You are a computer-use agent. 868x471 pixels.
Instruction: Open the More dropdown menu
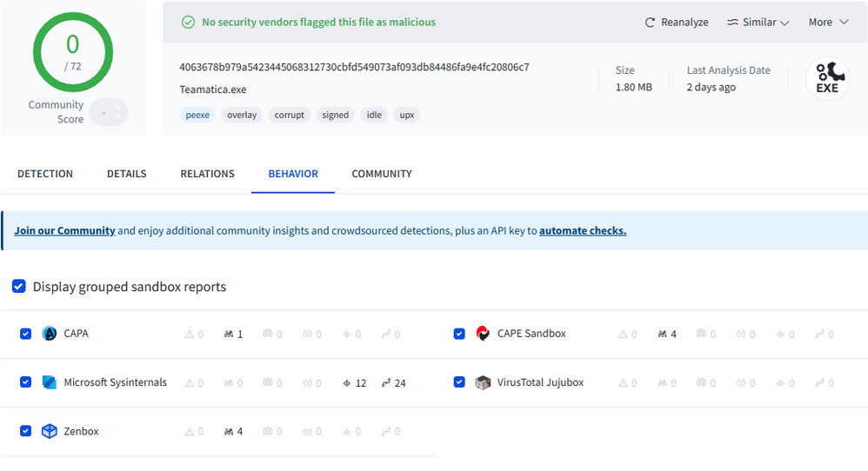pyautogui.click(x=828, y=22)
